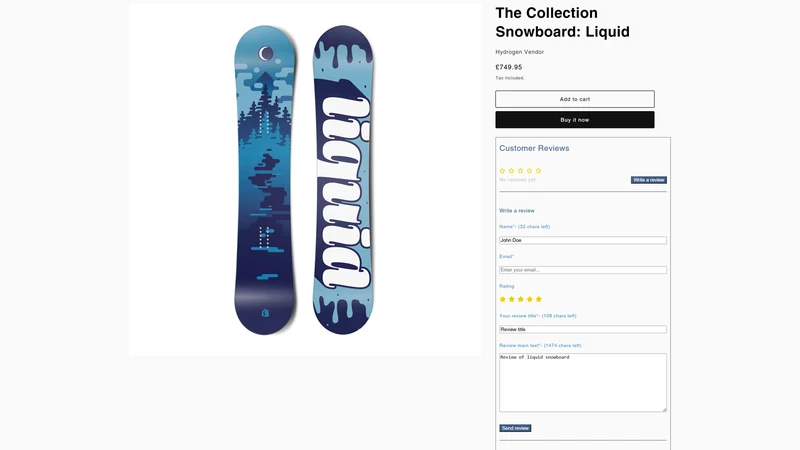Set rating to two stars

tap(512, 299)
